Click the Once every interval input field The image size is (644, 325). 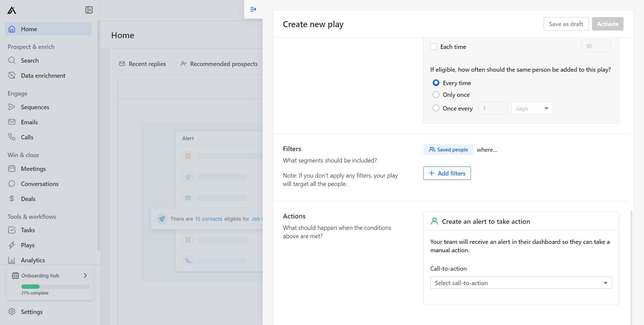[493, 108]
